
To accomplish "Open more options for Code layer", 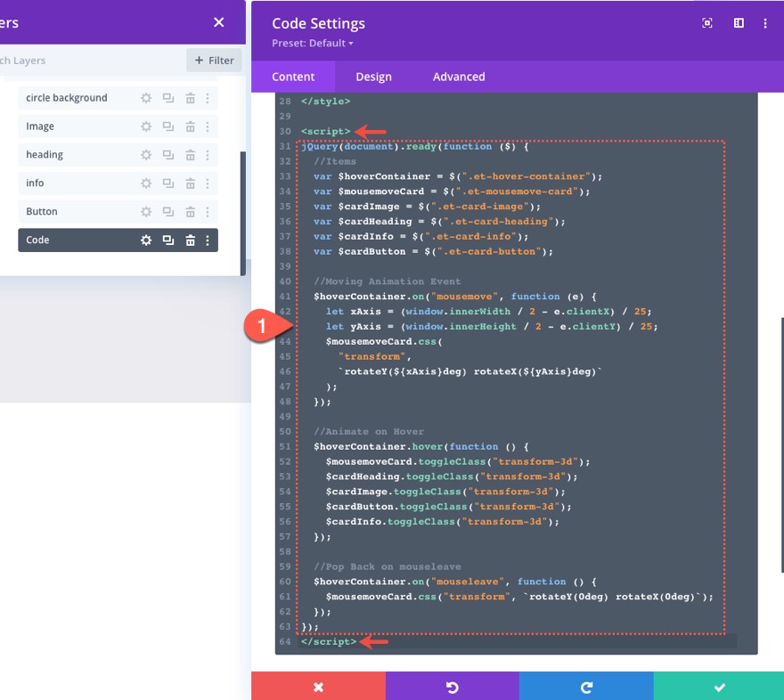I will coord(208,240).
